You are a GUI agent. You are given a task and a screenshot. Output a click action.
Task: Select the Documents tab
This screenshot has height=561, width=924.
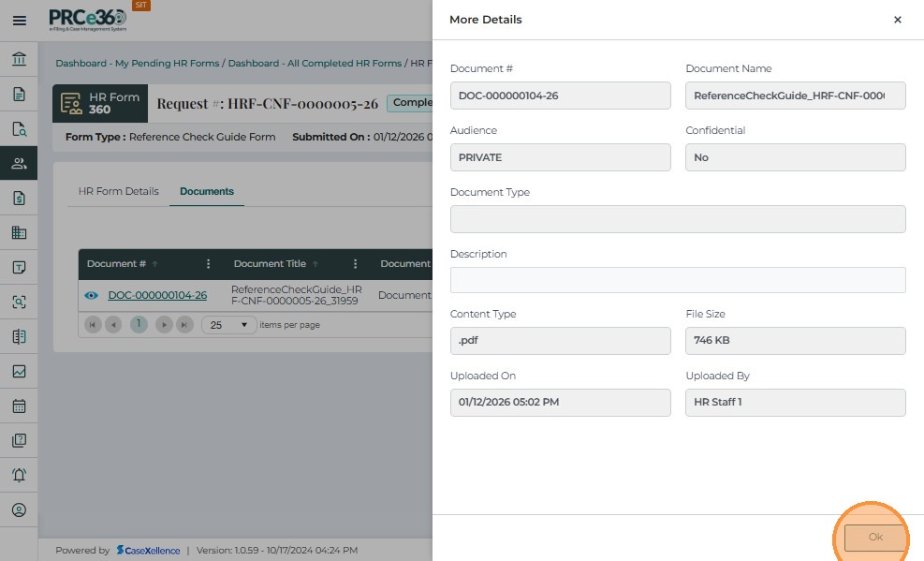207,191
